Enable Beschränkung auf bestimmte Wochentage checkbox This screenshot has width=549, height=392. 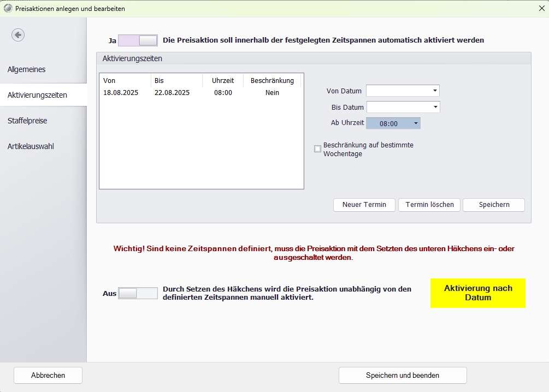pos(317,149)
